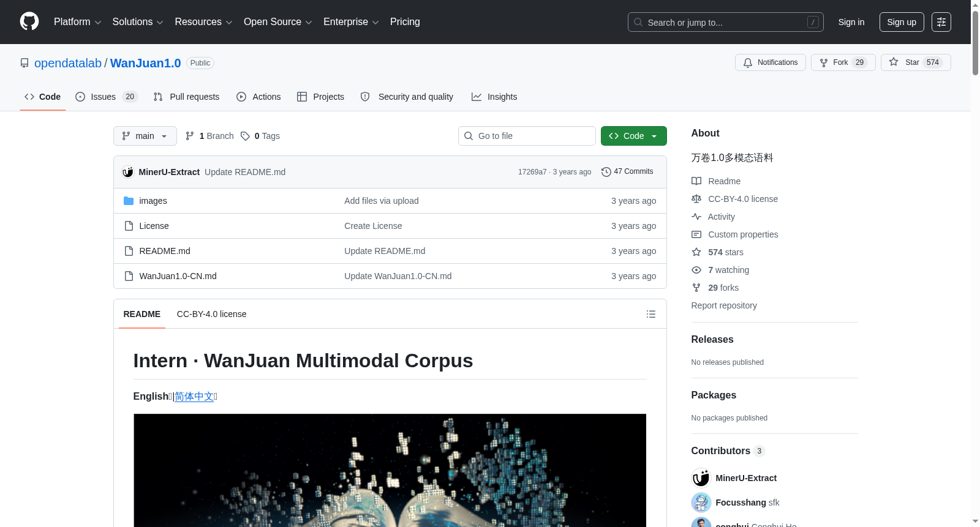Fork this repository

pos(843,62)
